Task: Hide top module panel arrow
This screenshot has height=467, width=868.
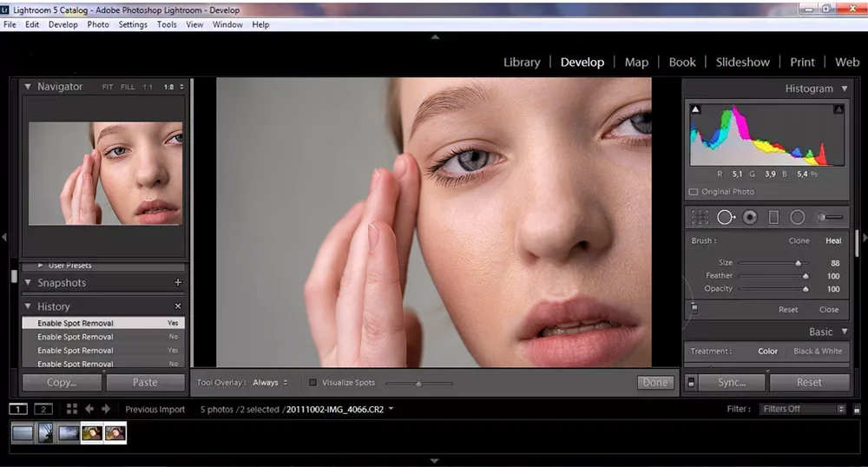Action: click(x=435, y=36)
